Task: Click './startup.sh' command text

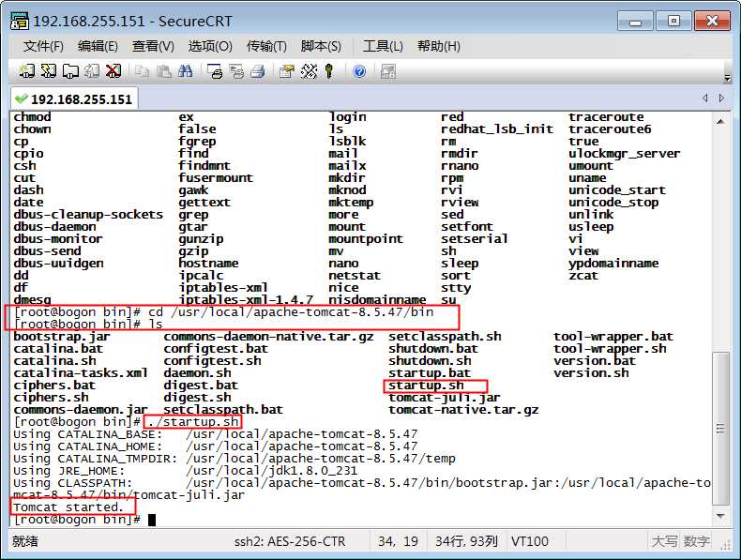Action: [x=193, y=421]
